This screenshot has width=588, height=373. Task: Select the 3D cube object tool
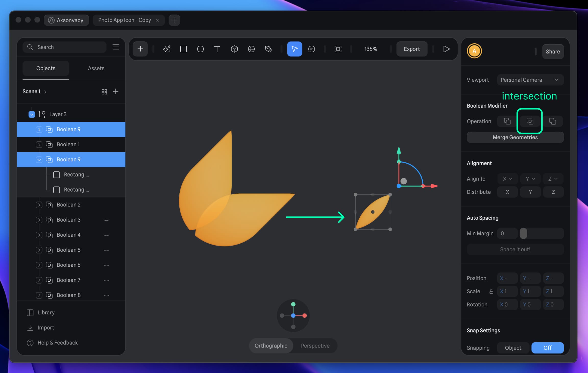click(x=234, y=49)
